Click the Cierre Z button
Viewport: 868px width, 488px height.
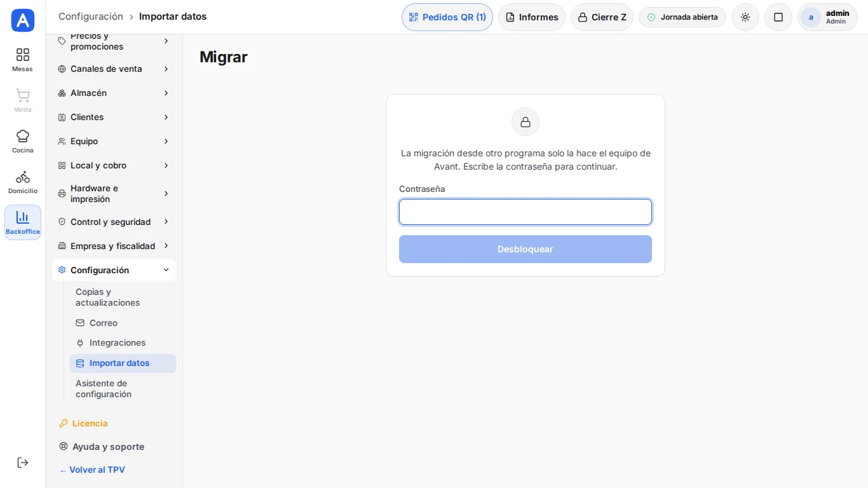click(x=602, y=17)
